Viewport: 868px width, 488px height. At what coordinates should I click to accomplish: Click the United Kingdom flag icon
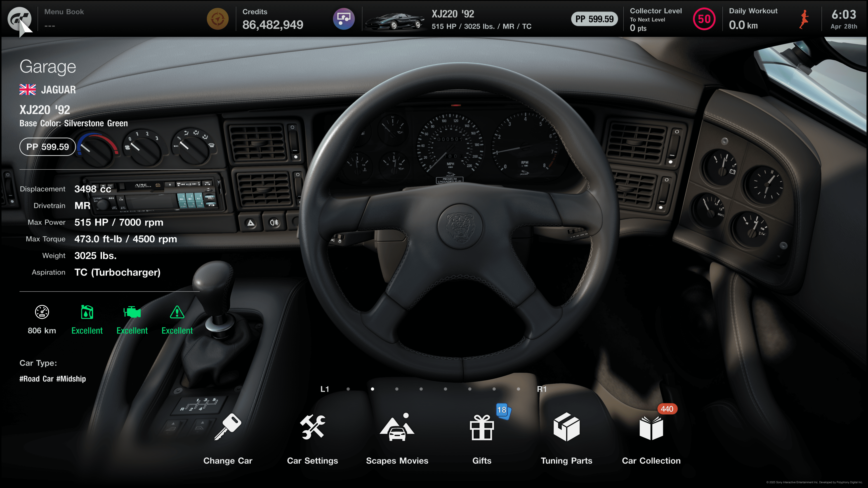click(28, 90)
